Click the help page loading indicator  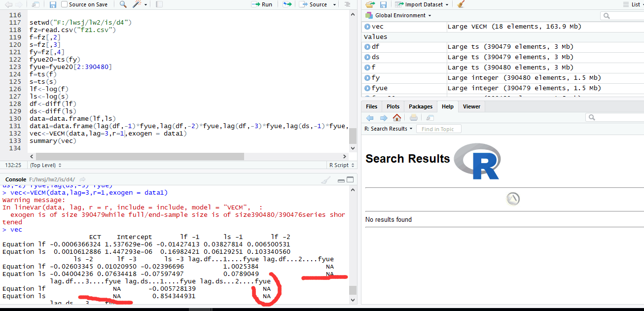(513, 199)
